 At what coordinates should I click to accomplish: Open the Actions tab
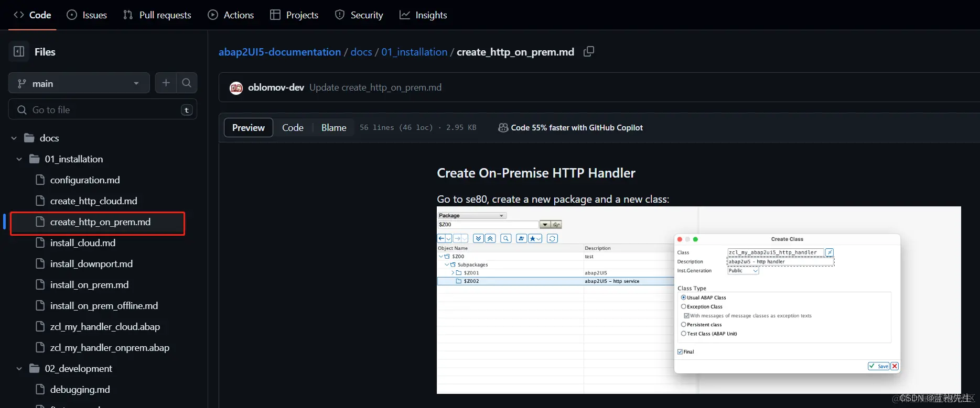[x=231, y=15]
